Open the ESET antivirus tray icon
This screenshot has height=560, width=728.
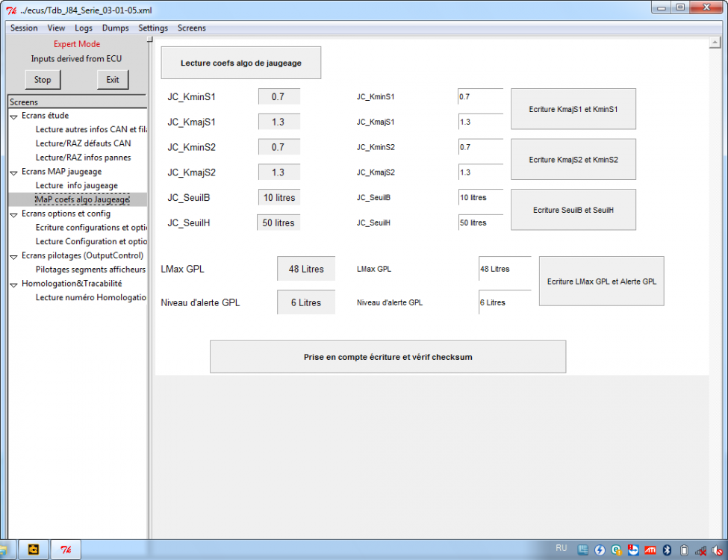pyautogui.click(x=617, y=550)
